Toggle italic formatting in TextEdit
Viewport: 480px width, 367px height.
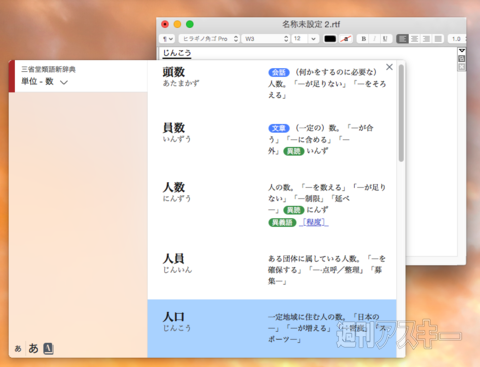[375, 39]
